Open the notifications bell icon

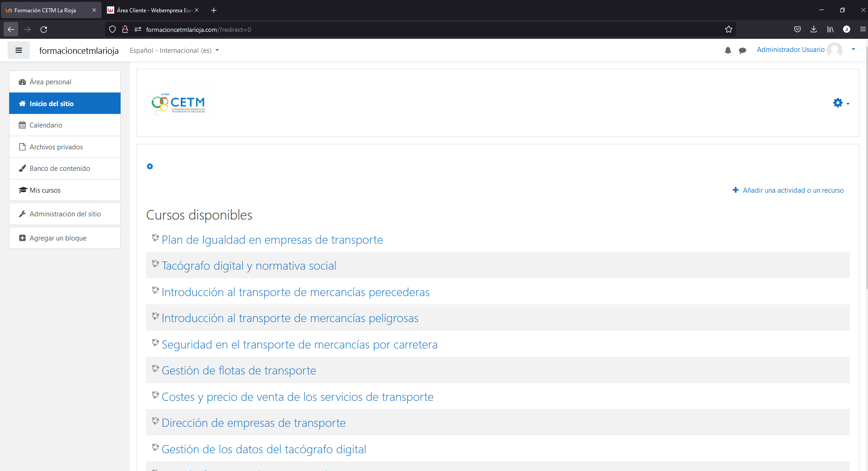728,51
